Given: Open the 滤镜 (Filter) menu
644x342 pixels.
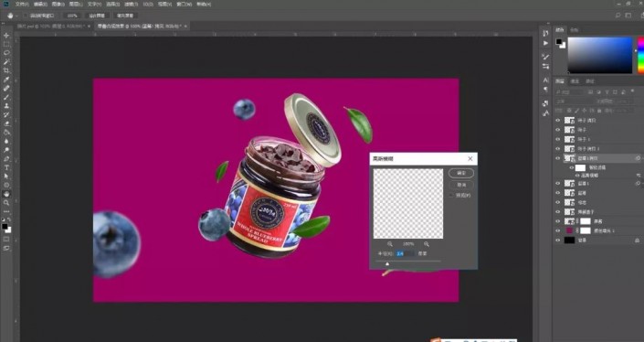Looking at the screenshot, I should pos(132,4).
